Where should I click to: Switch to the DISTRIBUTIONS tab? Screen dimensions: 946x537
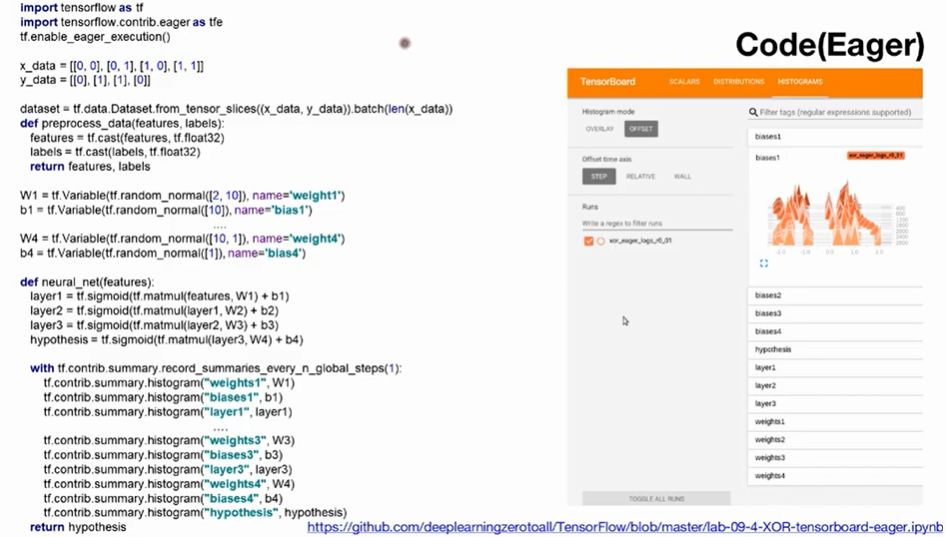coord(738,81)
